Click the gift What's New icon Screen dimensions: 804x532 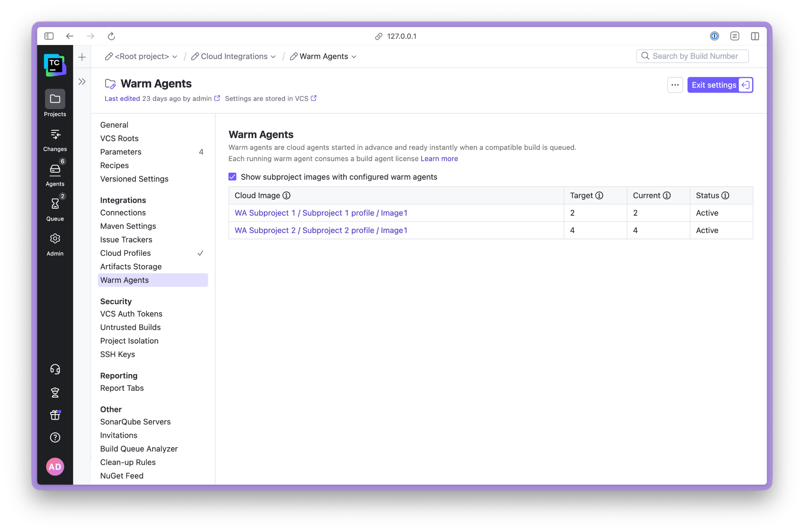click(55, 415)
